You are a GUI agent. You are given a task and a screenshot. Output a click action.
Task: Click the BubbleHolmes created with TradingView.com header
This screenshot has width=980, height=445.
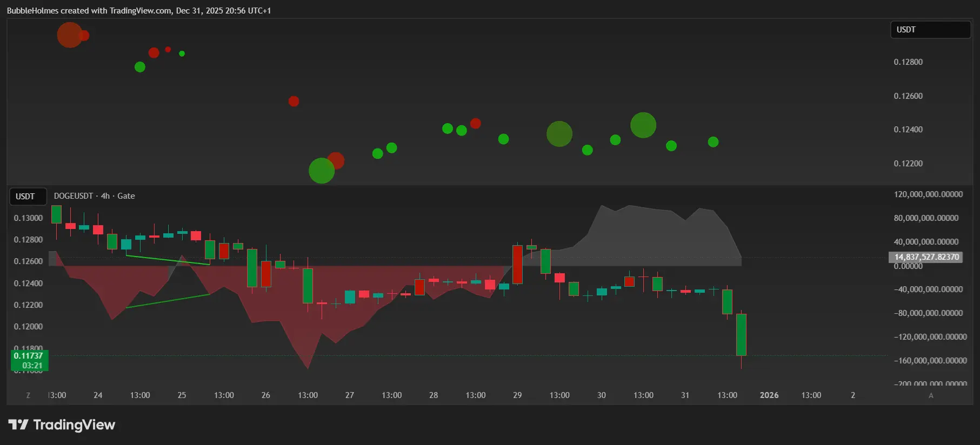[139, 11]
